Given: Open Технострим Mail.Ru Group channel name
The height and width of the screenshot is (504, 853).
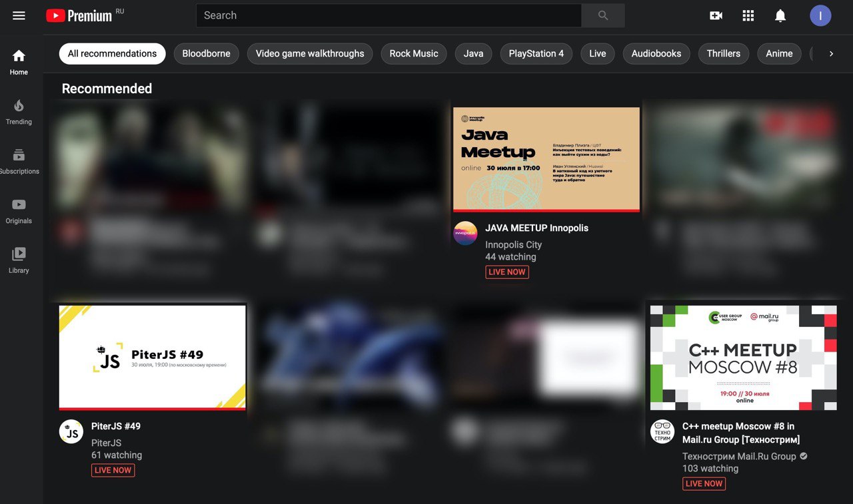Looking at the screenshot, I should 739,456.
